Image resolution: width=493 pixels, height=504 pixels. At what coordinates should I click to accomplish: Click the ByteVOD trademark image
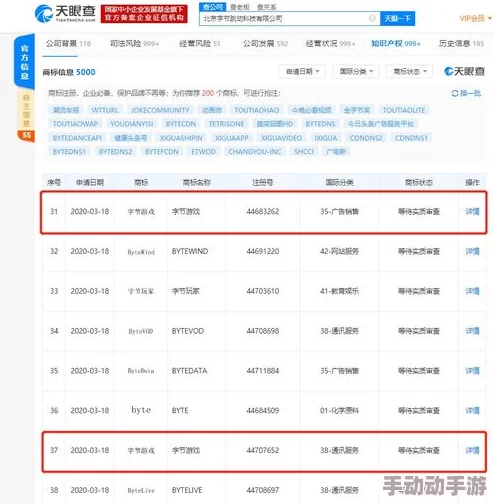pos(141,331)
